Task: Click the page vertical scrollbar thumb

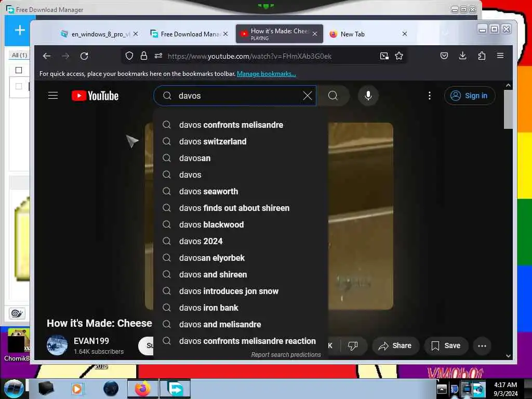Action: coord(508,109)
